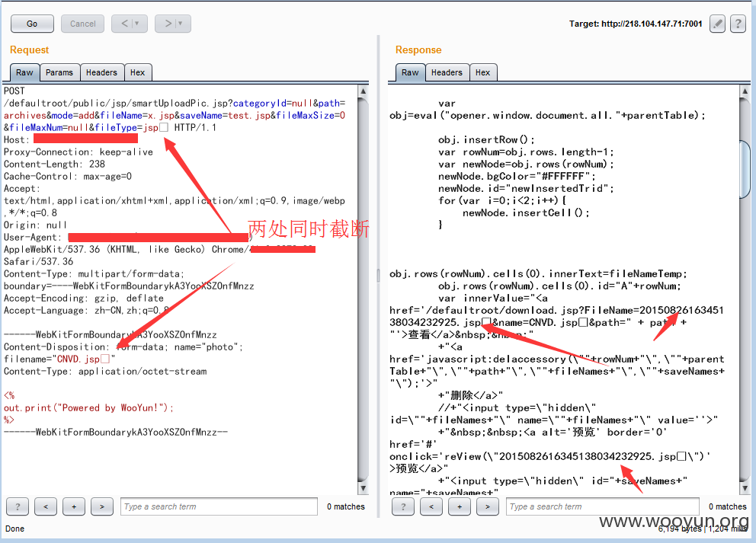
Task: Select the Request Raw tab
Action: (x=24, y=72)
